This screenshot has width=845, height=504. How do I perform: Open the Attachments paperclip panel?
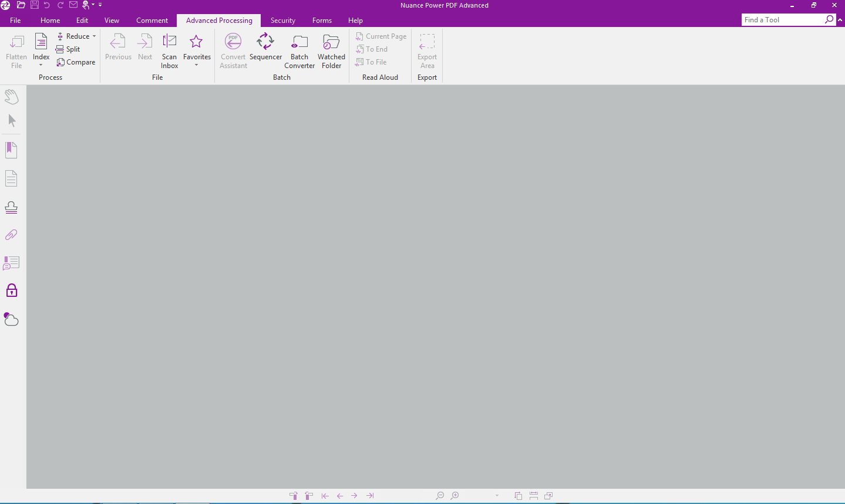(x=11, y=235)
